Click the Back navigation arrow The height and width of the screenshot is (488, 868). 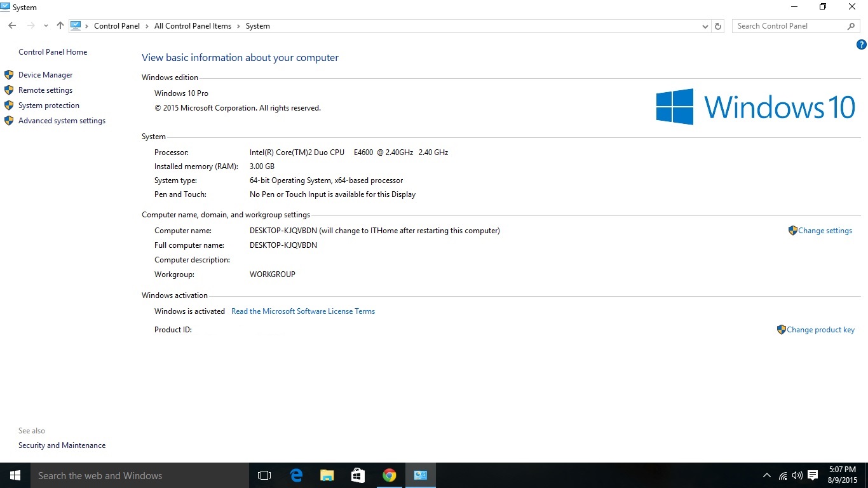(x=12, y=26)
